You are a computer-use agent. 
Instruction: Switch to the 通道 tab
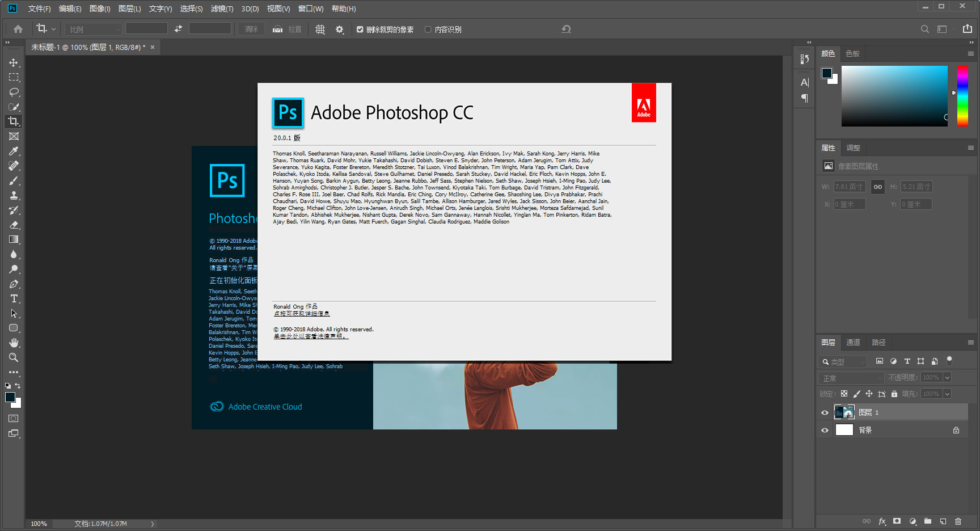853,342
